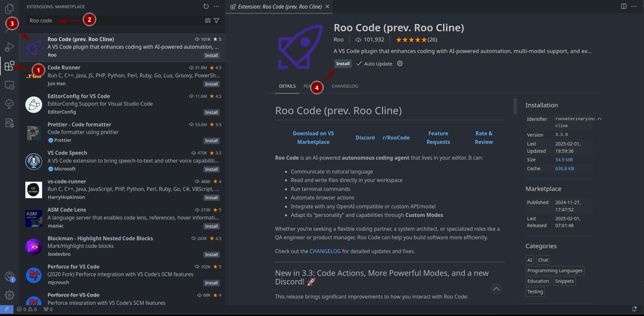Click the Blockman extension icon
Image resolution: width=644 pixels, height=316 pixels.
(34, 247)
